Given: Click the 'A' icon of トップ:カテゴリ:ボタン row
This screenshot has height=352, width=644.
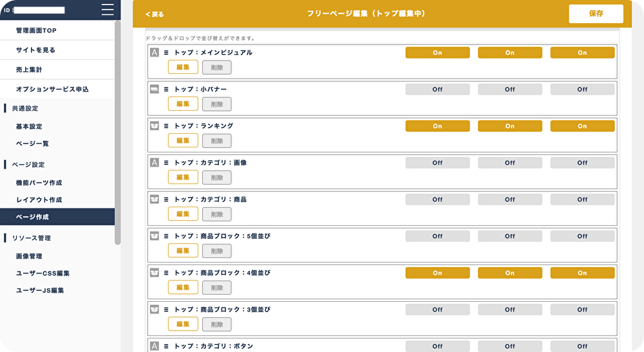Looking at the screenshot, I should coord(155,346).
